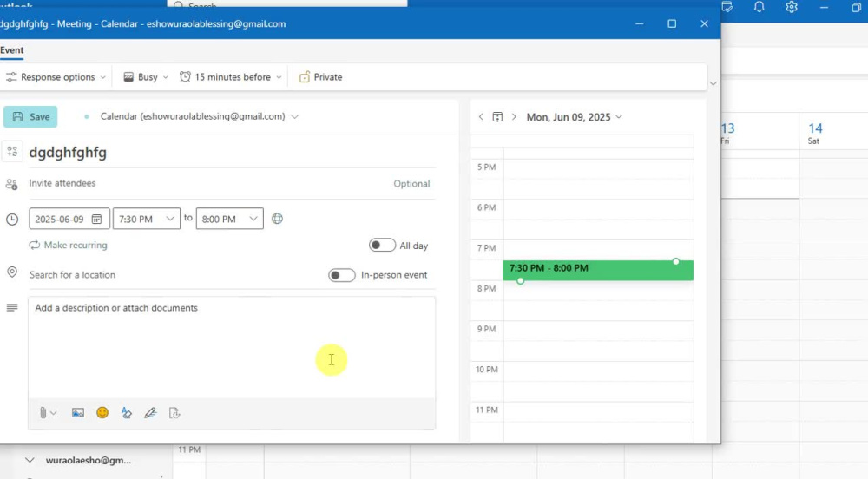This screenshot has height=479, width=868.
Task: Collapse wuraolaesho@gm... account in Outlook sidebar
Action: 30,460
